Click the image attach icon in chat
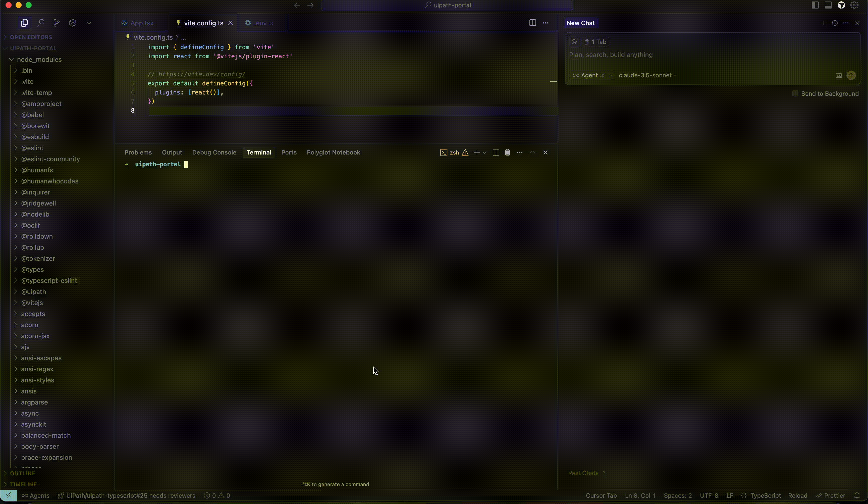The height and width of the screenshot is (504, 868). [839, 75]
